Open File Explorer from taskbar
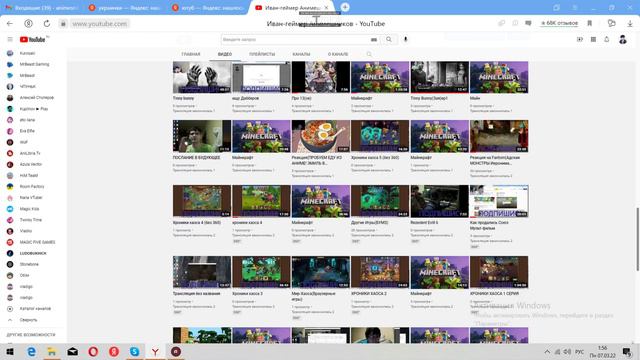Screen dimensions: 640x360 (52, 351)
